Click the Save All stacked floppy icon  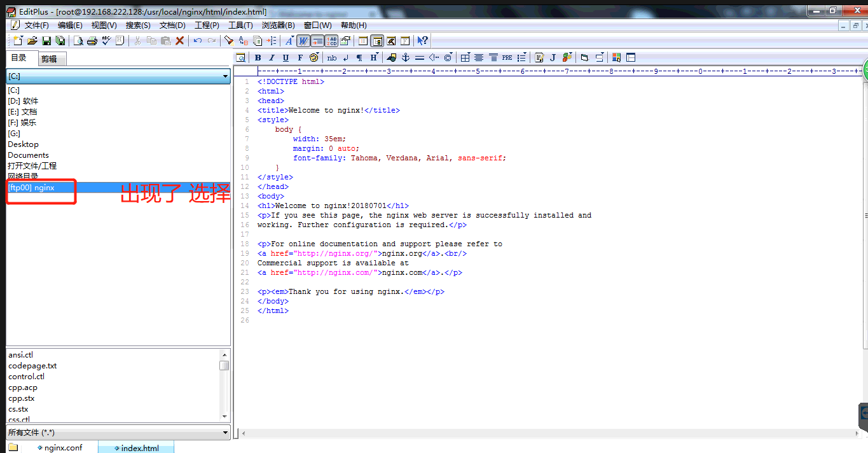click(60, 41)
